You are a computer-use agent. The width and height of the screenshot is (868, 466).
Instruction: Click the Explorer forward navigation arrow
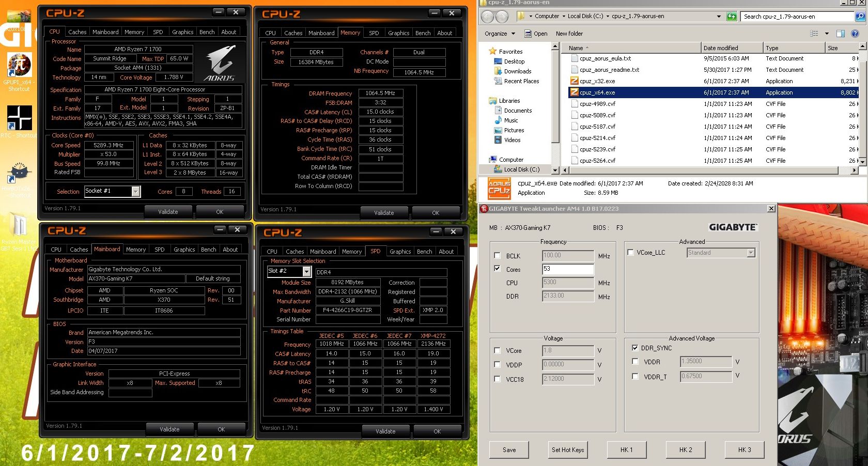point(502,17)
